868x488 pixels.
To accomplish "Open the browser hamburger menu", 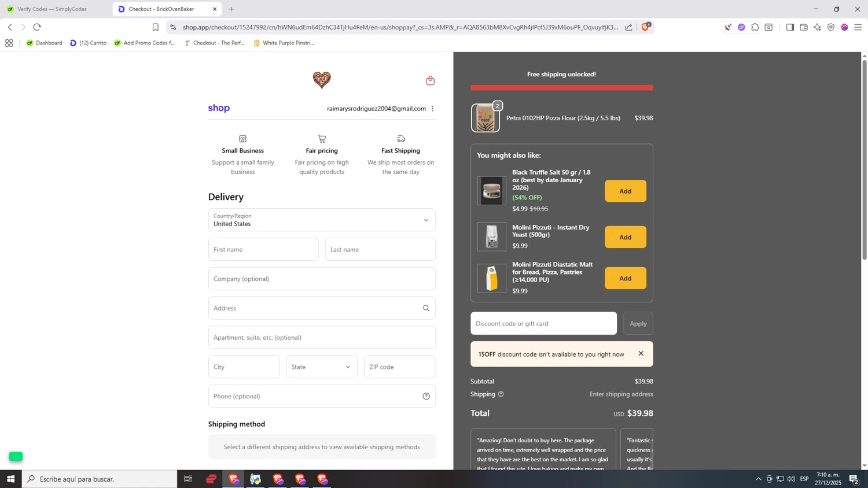I will point(858,27).
